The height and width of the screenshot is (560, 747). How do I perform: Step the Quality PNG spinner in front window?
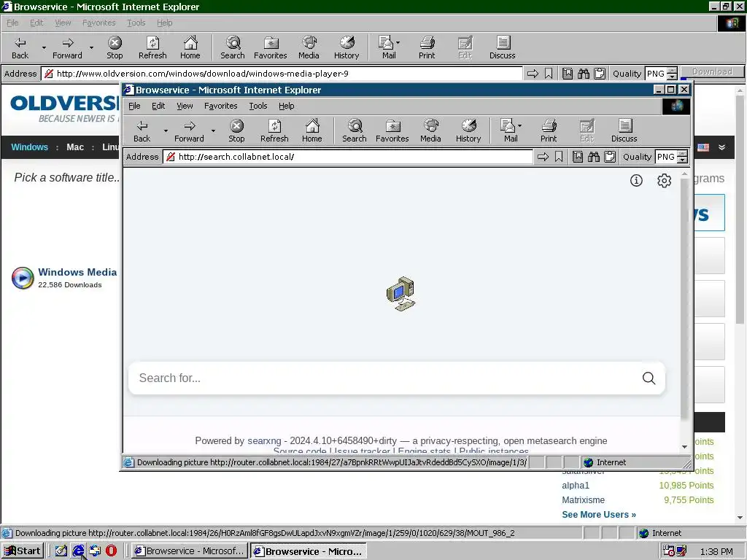click(x=683, y=157)
